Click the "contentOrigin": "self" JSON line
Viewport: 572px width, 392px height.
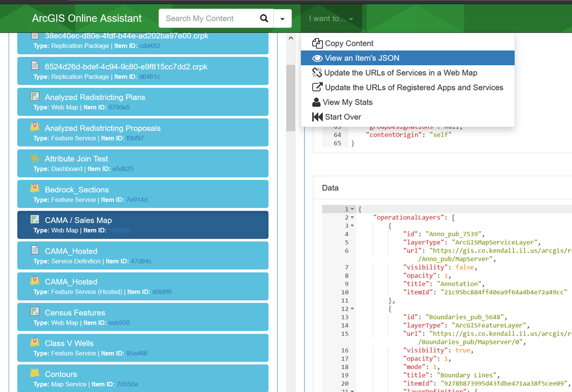(x=409, y=135)
